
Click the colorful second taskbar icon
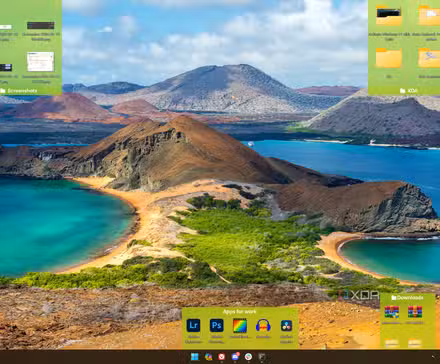tap(208, 357)
